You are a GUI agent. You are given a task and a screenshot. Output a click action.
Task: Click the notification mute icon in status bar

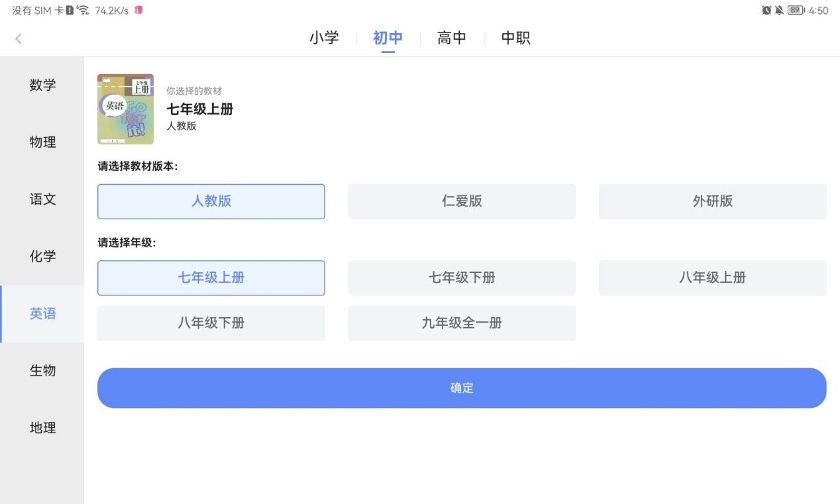coord(779,10)
